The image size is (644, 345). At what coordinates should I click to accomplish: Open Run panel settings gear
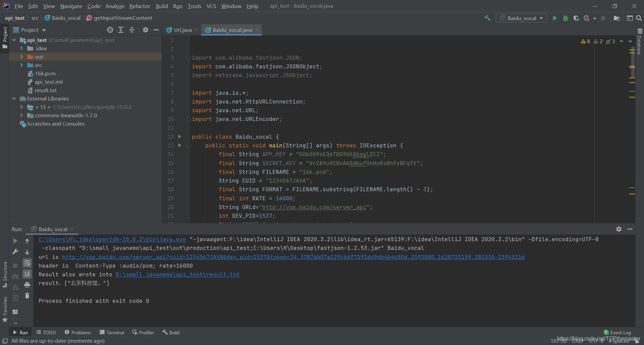[619, 229]
